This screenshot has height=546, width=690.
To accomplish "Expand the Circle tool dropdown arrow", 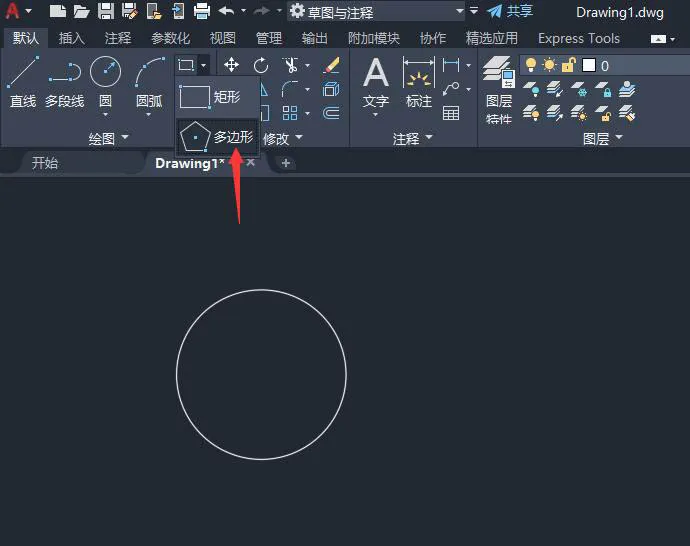I will click(x=105, y=115).
